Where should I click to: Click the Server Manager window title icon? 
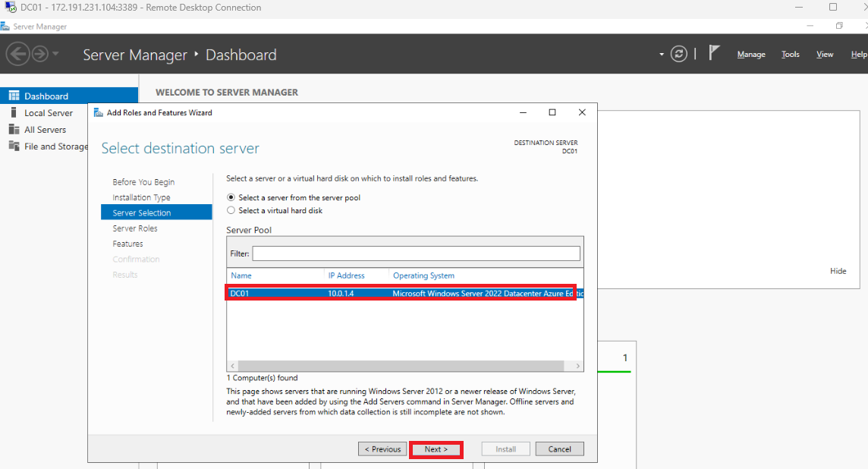[x=5, y=26]
